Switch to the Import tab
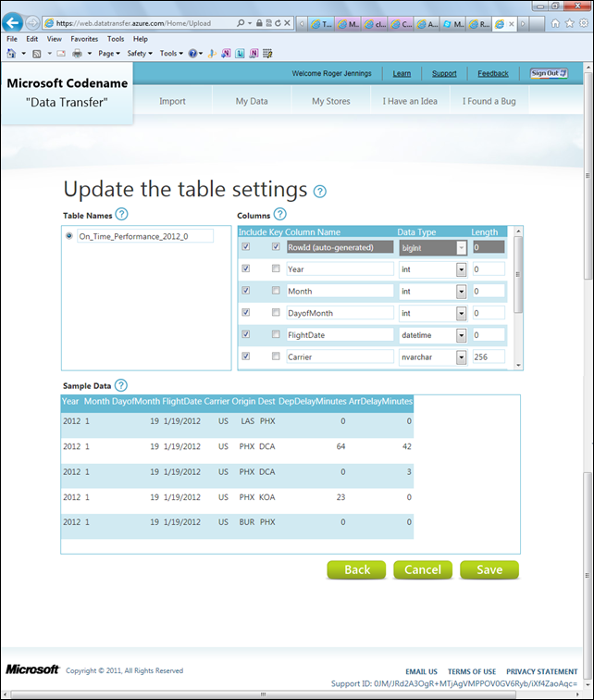This screenshot has height=700, width=594. coord(172,101)
